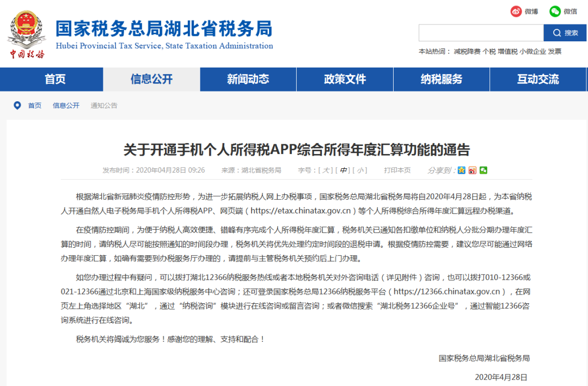
Task: Open the Weibo icon link
Action: 516,11
